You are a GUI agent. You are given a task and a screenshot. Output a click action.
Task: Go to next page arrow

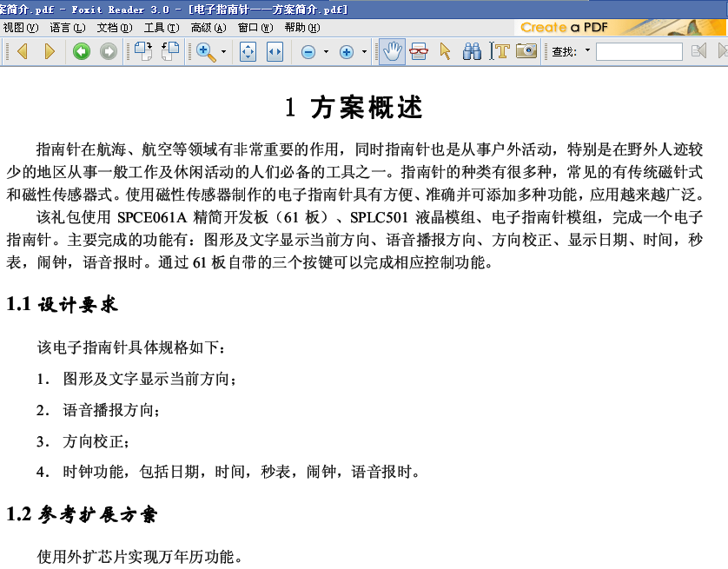point(50,51)
